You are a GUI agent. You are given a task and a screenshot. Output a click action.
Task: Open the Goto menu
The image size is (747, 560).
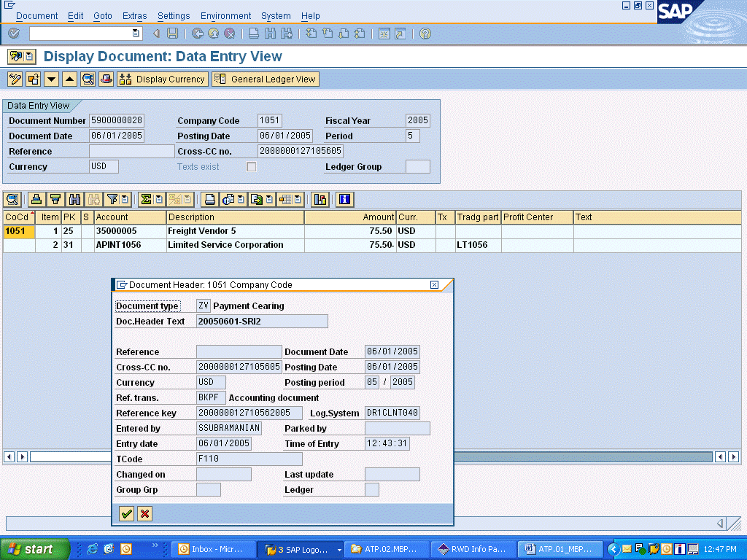click(x=102, y=16)
